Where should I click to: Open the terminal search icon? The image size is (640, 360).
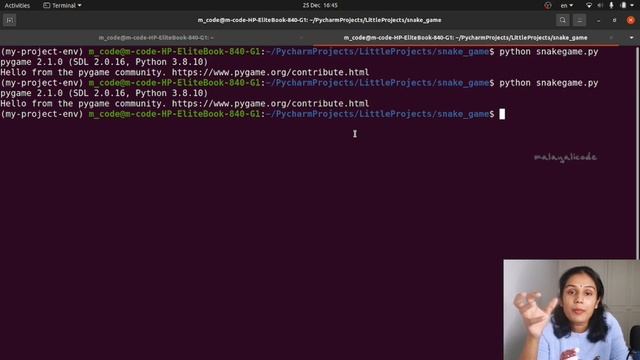[562, 20]
